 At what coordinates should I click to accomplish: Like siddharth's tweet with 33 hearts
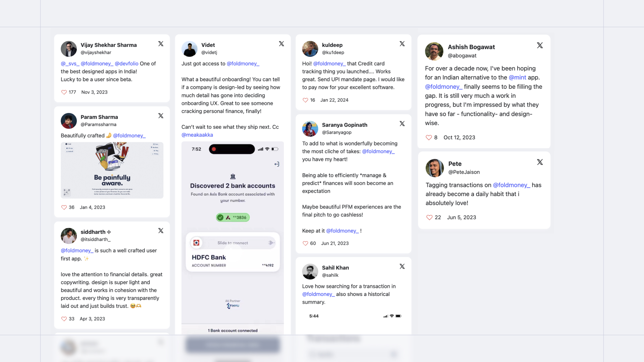pyautogui.click(x=64, y=319)
